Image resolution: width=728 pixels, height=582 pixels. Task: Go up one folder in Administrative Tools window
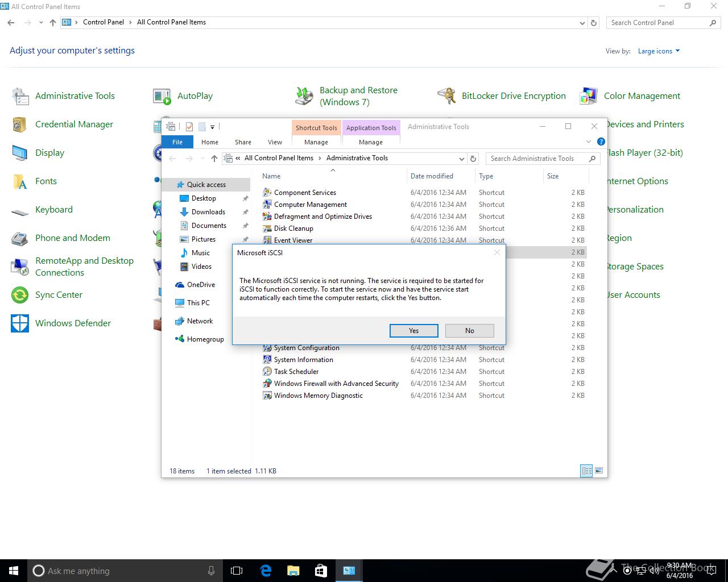pos(214,159)
